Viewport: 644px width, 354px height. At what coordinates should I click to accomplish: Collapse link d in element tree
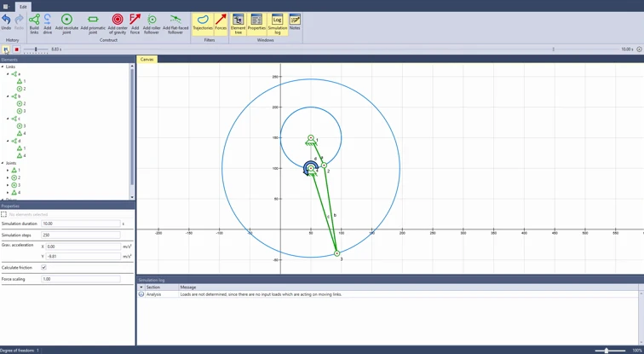click(8, 141)
